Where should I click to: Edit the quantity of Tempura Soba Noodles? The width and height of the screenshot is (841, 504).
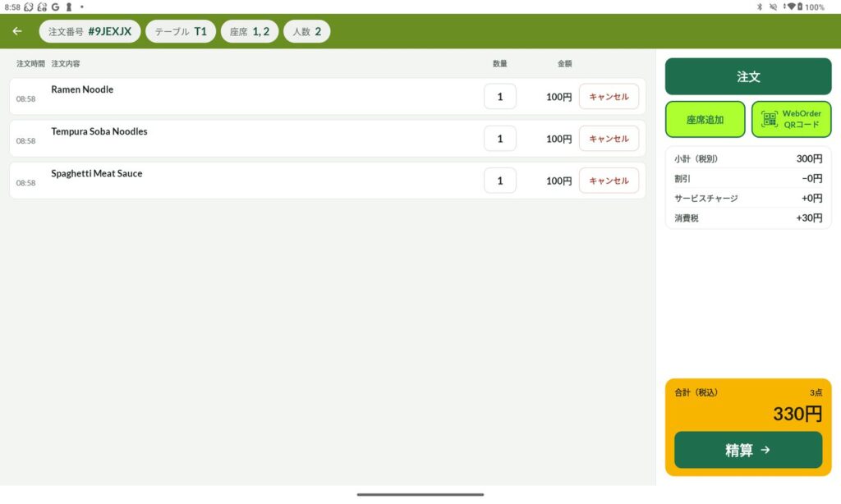(500, 139)
